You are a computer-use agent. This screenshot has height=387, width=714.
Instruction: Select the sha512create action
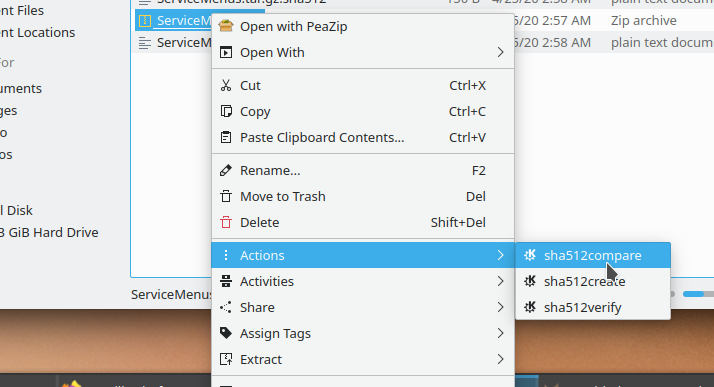593,281
